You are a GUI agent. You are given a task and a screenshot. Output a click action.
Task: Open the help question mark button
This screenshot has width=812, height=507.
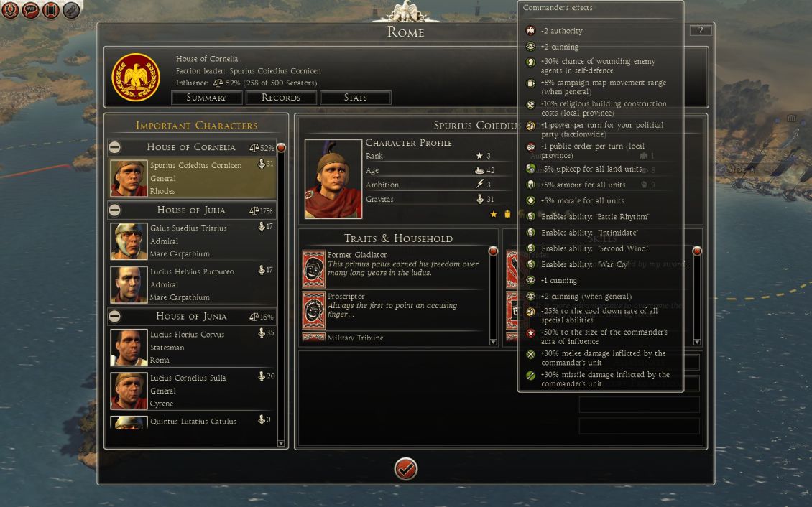(x=700, y=31)
